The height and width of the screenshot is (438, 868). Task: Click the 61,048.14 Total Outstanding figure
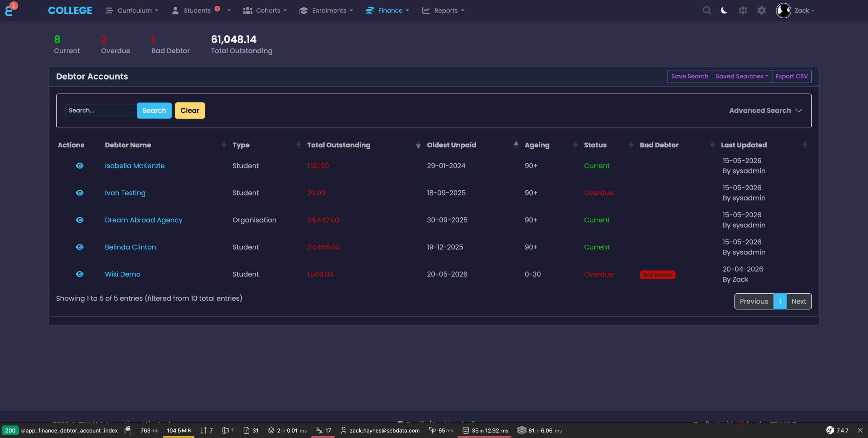pyautogui.click(x=234, y=40)
